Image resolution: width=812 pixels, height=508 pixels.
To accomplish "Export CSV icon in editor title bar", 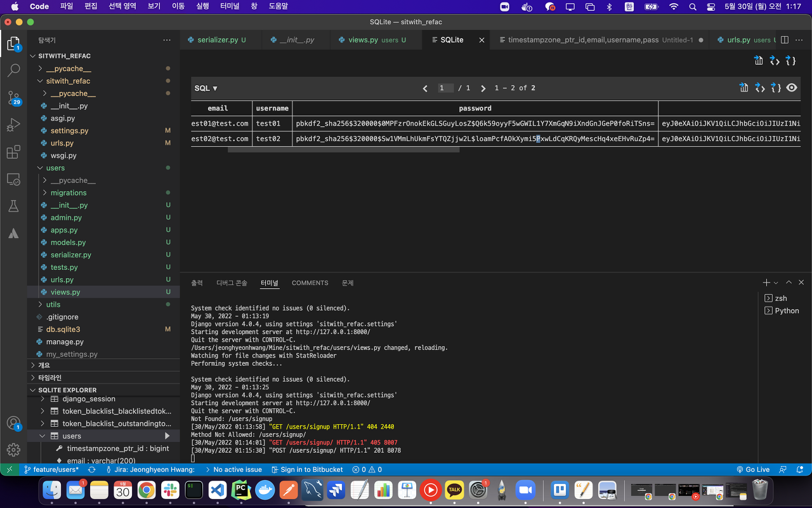I will pos(759,61).
